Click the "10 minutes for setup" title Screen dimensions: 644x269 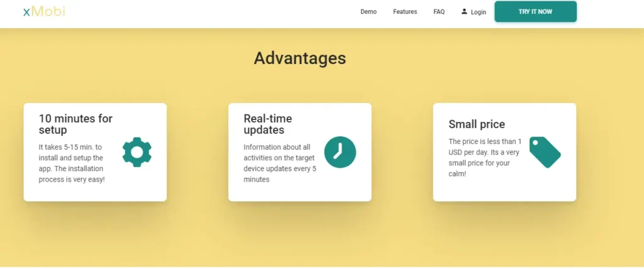click(x=75, y=124)
